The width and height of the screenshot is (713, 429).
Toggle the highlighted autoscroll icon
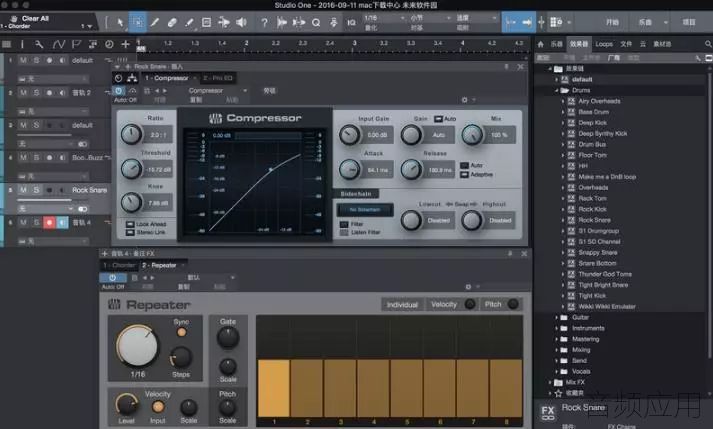tap(511, 22)
